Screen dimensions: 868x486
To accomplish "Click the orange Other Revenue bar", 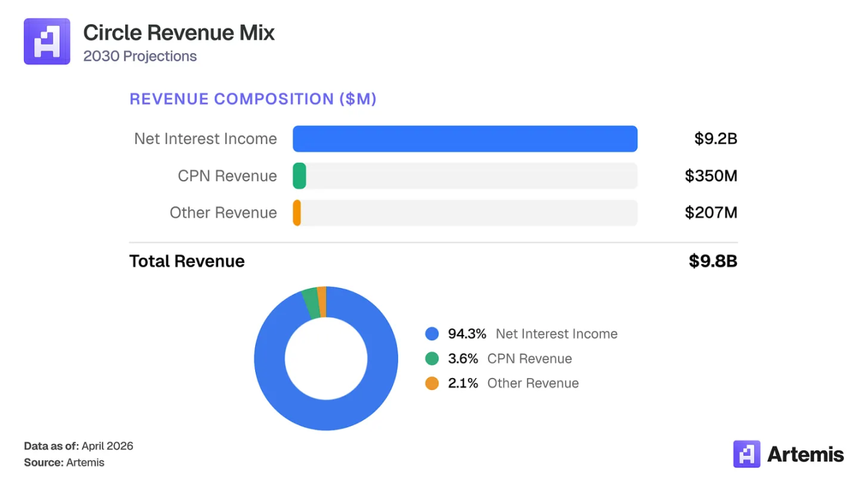I will pyautogui.click(x=298, y=213).
